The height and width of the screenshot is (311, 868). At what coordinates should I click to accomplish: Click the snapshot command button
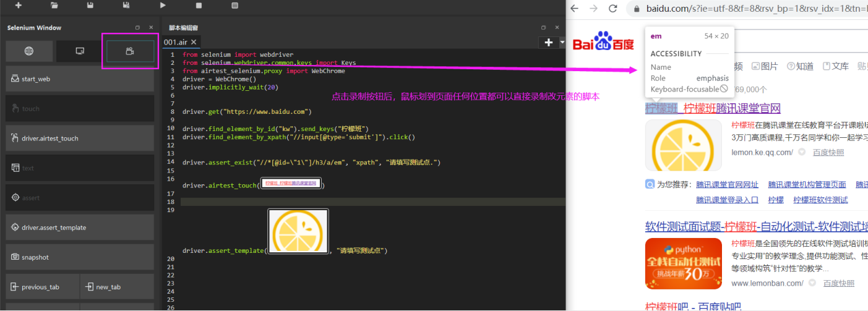[x=80, y=257]
